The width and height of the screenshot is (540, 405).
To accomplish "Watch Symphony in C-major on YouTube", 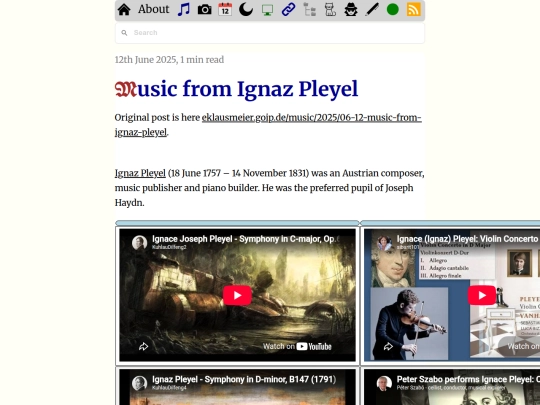I will point(297,346).
